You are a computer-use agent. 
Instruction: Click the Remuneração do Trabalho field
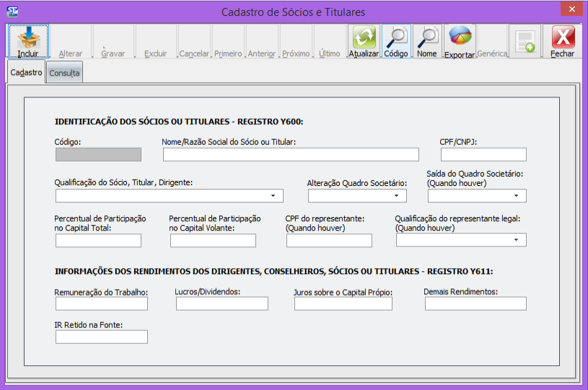[101, 303]
